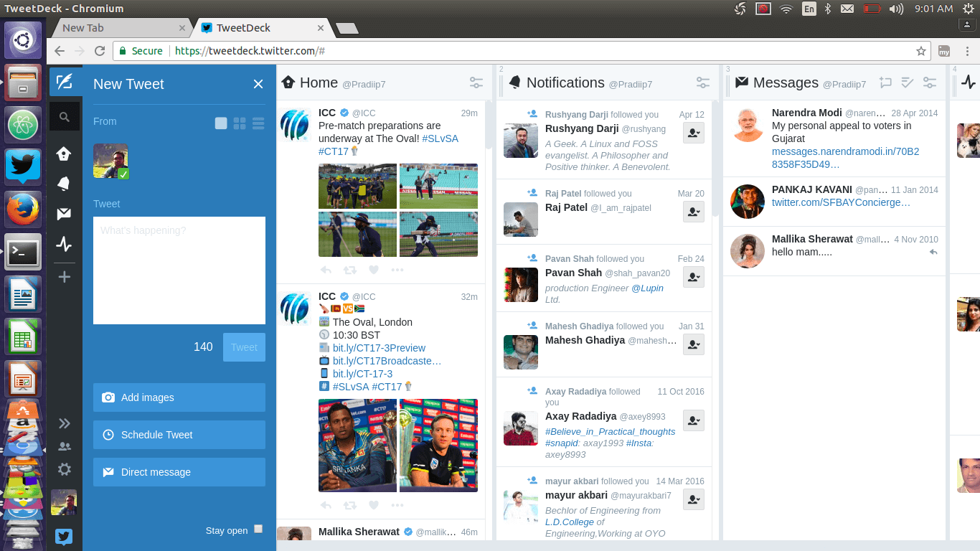This screenshot has width=980, height=551.
Task: Launch Firefox from the Ubuntu dock
Action: click(x=23, y=209)
